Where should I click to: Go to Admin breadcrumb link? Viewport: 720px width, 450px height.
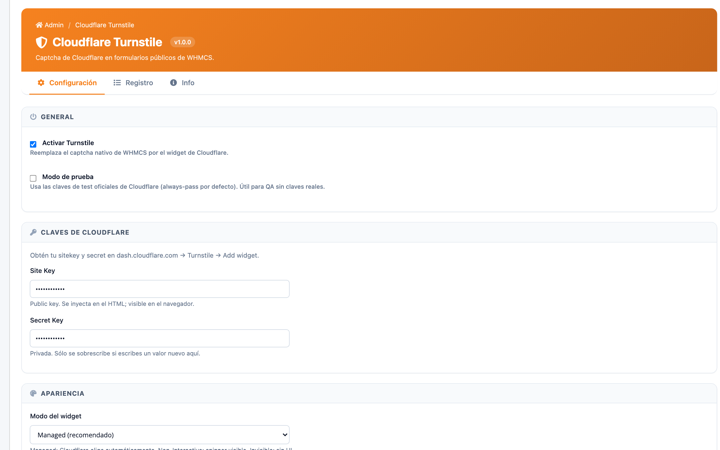pos(50,25)
